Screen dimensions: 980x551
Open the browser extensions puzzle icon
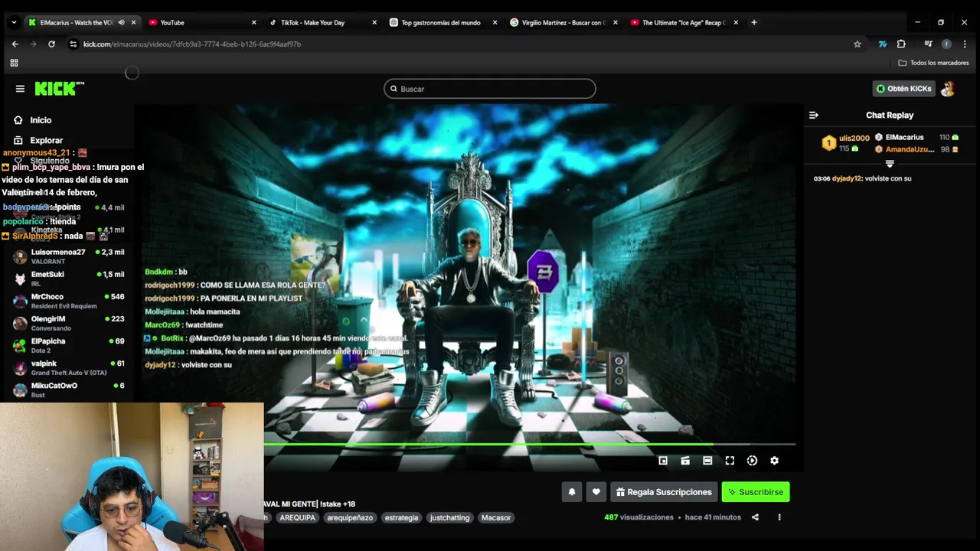901,44
